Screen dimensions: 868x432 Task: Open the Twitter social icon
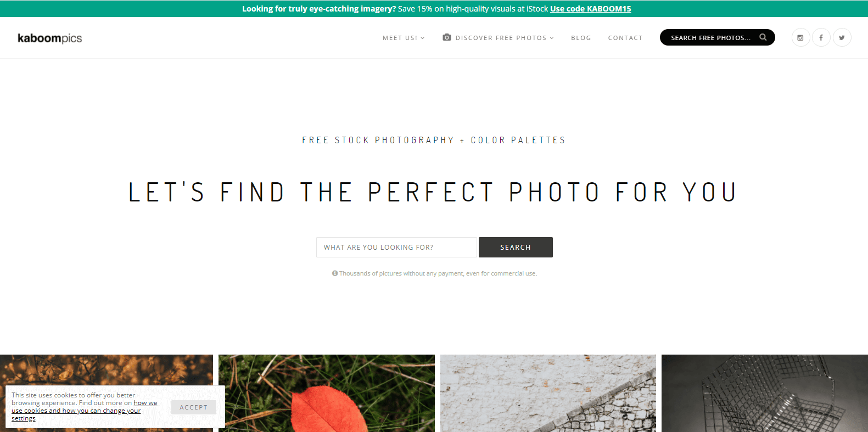point(842,37)
